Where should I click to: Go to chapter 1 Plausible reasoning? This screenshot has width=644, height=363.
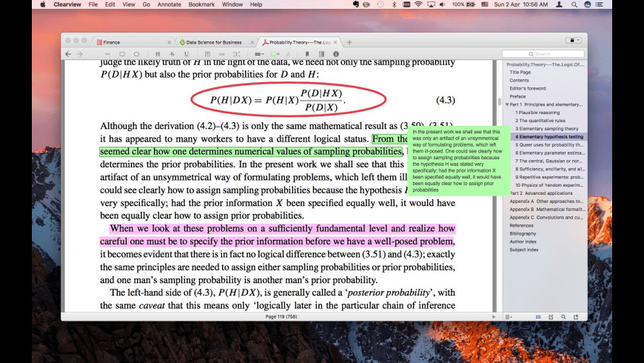tap(537, 113)
